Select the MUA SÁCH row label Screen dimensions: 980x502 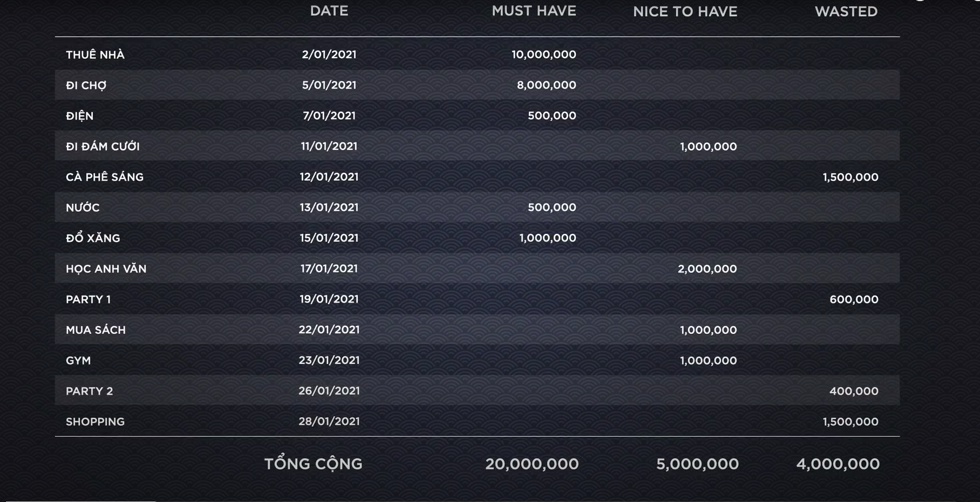[x=96, y=330]
